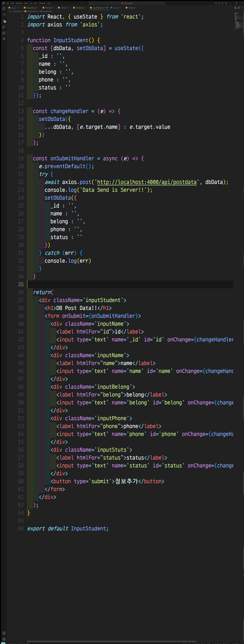Toggle the bottom panel layout button
The height and width of the screenshot is (644, 244).
[x=219, y=3]
